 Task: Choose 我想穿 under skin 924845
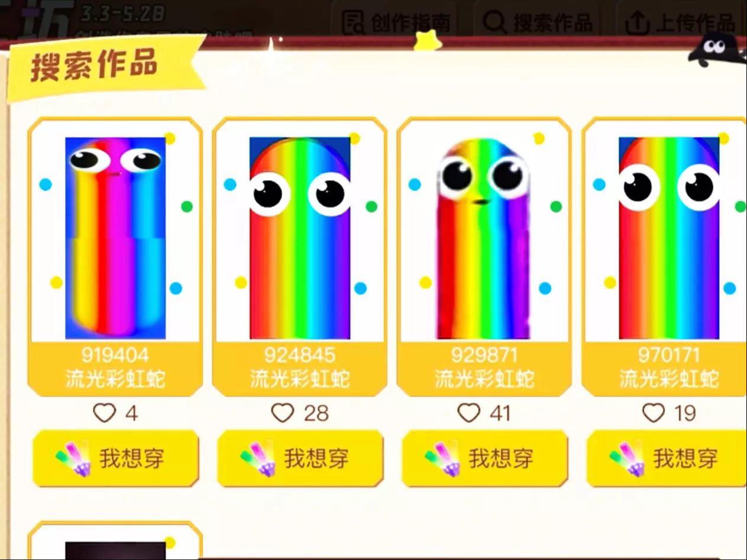(x=300, y=458)
